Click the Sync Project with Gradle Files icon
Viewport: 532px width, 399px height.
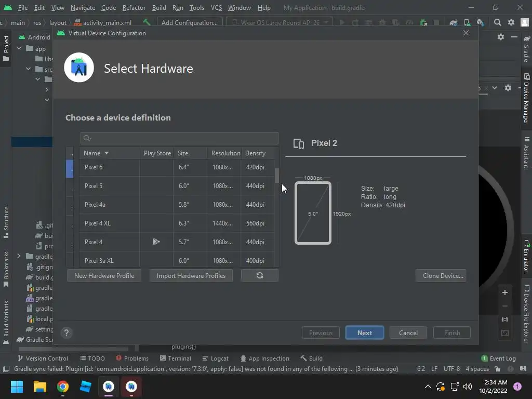coord(453,22)
